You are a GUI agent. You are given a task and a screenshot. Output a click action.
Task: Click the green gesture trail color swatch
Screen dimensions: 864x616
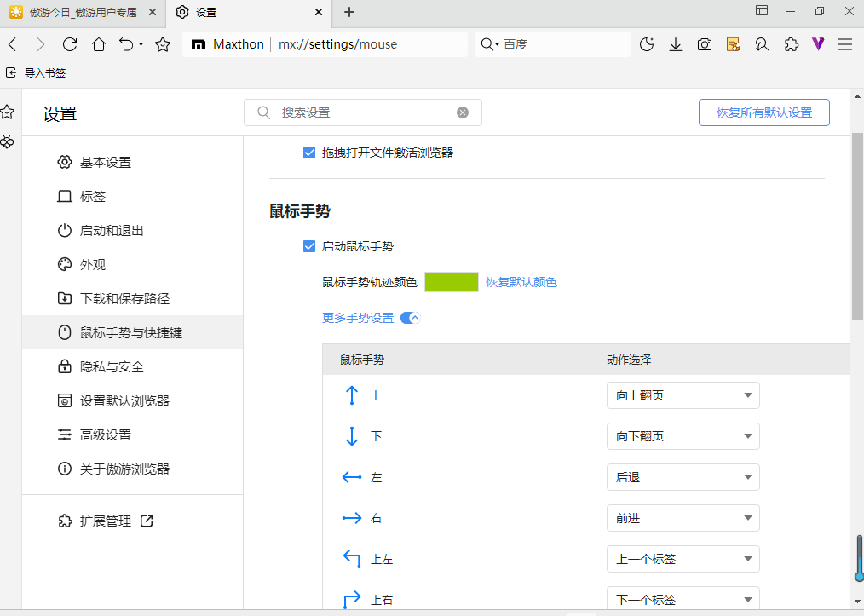click(x=452, y=282)
